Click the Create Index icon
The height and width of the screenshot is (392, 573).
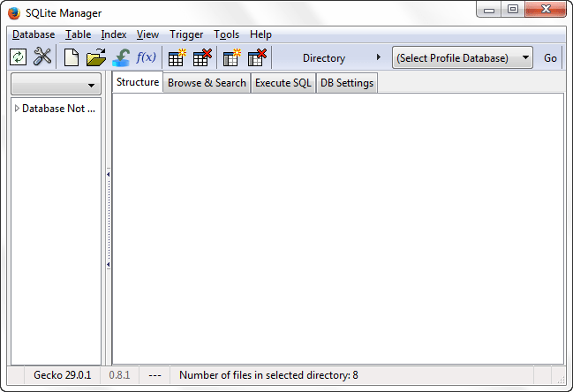click(x=232, y=57)
